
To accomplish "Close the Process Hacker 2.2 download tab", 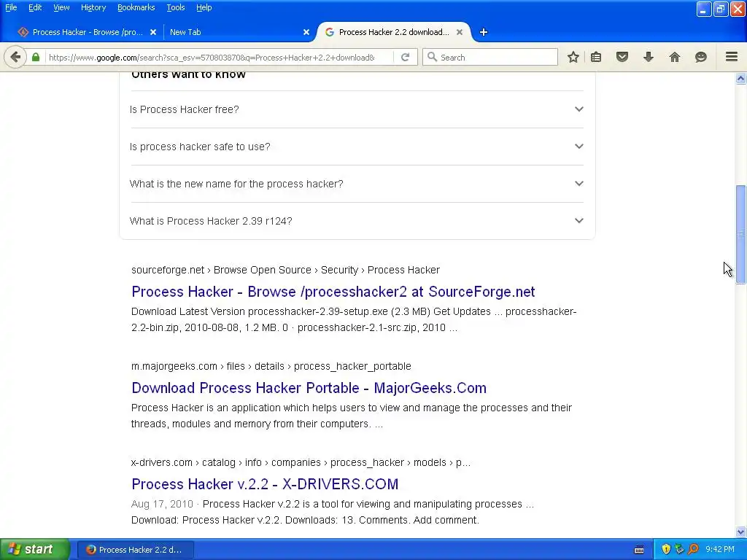I will 460,32.
